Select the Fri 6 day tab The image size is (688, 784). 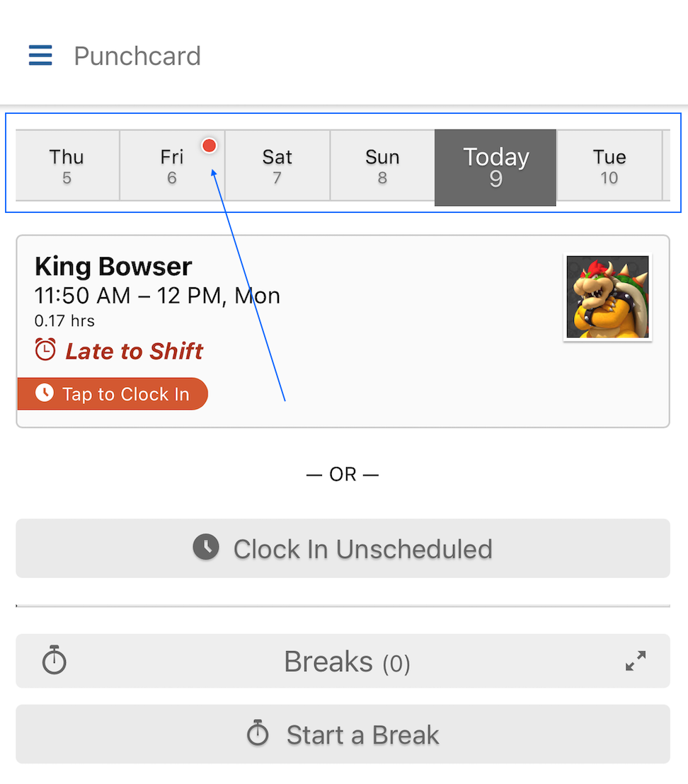pos(171,166)
